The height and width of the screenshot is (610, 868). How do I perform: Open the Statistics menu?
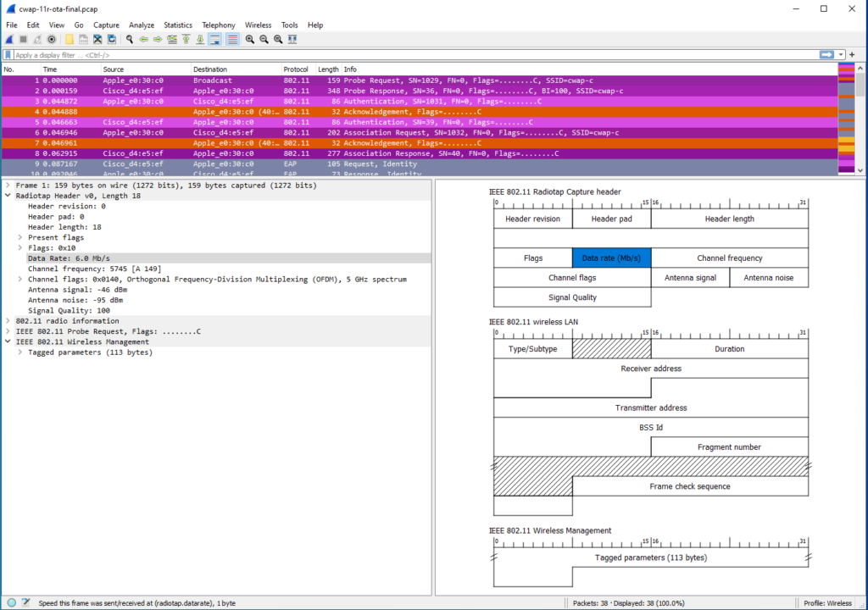177,25
